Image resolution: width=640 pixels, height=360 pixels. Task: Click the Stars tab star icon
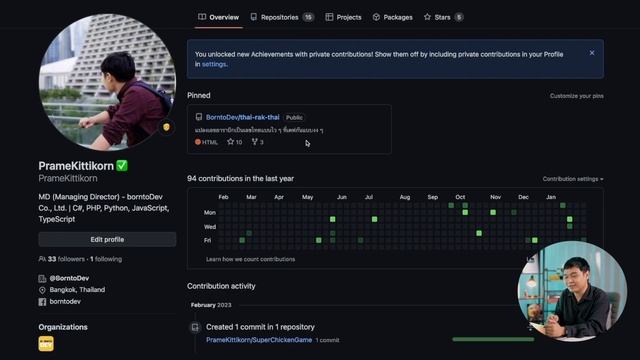point(427,17)
